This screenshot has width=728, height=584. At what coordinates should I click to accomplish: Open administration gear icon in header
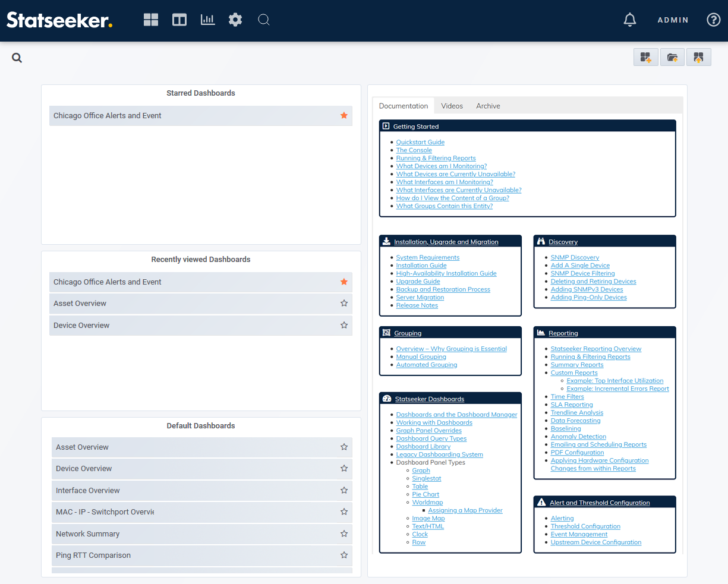click(x=235, y=20)
